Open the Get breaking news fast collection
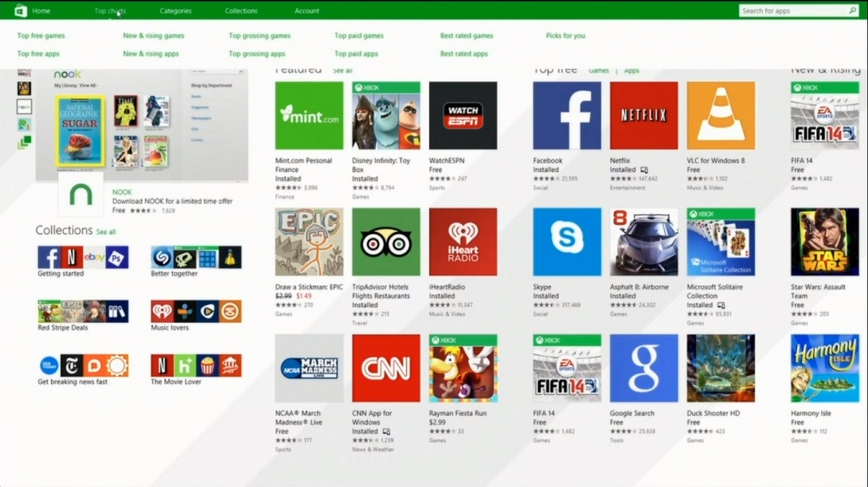Screen dimensions: 868x487 pyautogui.click(x=83, y=369)
